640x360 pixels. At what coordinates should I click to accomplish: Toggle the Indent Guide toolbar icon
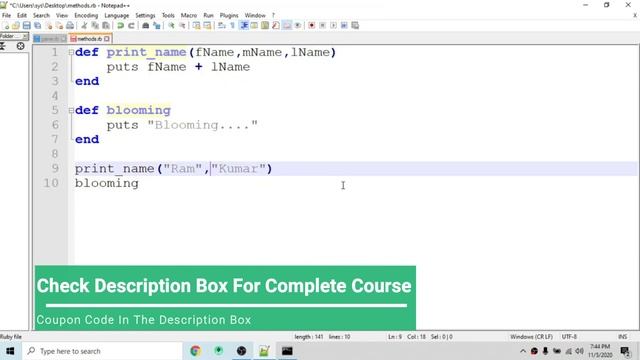pyautogui.click(x=244, y=25)
